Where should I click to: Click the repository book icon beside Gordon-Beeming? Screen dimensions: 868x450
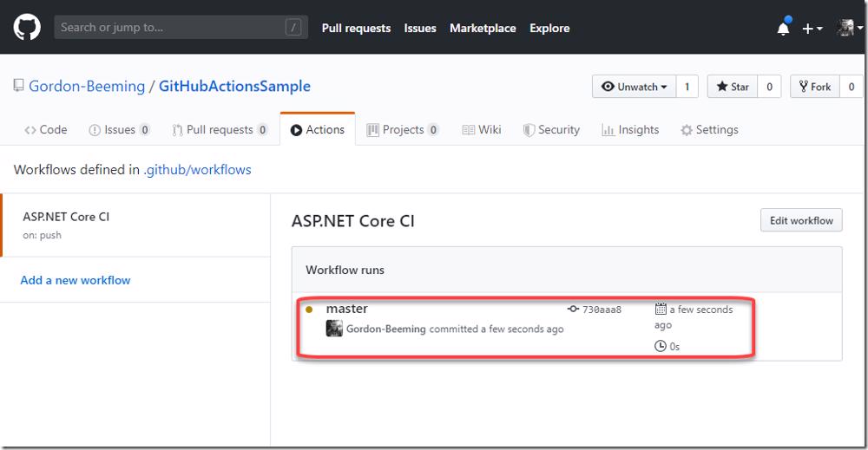19,85
